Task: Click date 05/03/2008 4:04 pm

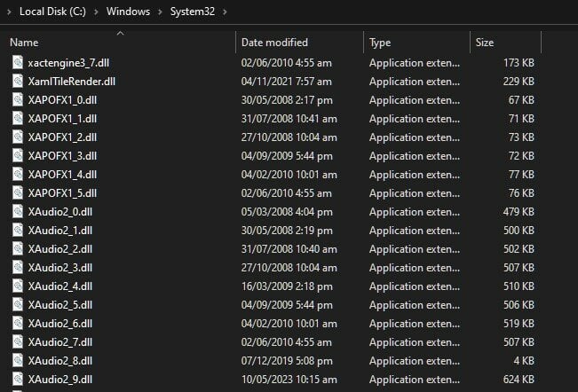Action: click(287, 212)
